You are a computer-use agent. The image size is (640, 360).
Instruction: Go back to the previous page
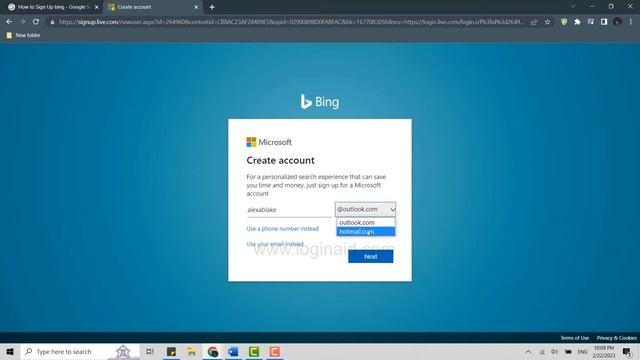(x=9, y=22)
